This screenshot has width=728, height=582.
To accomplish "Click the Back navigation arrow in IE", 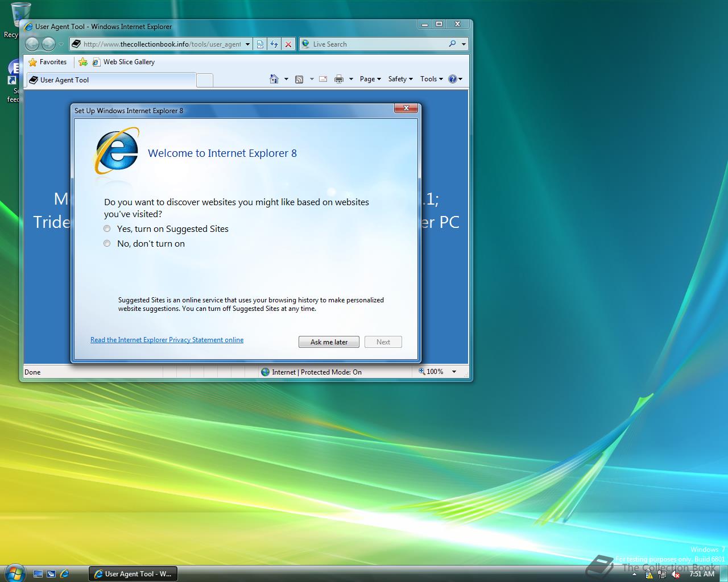I will 32,44.
